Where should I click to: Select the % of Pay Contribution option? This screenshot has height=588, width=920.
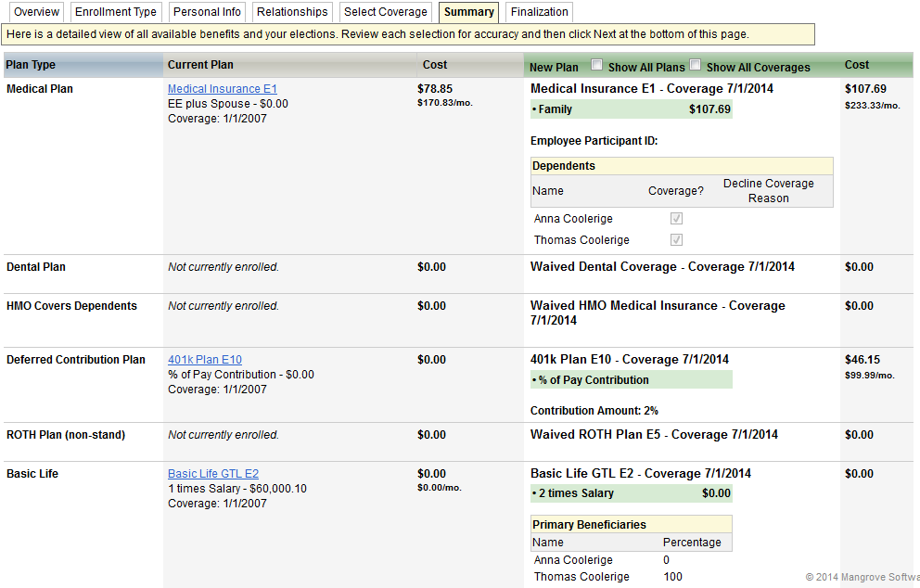point(631,380)
